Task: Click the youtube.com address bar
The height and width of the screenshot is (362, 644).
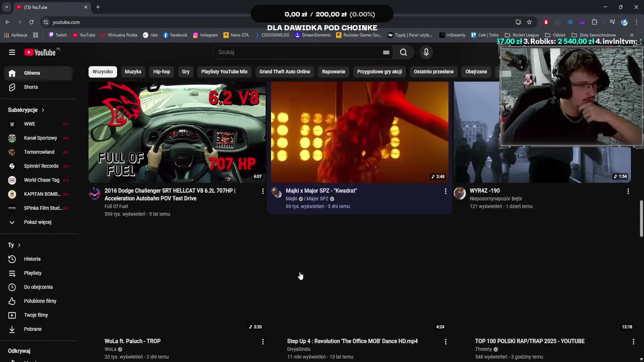Action: tap(277, 22)
